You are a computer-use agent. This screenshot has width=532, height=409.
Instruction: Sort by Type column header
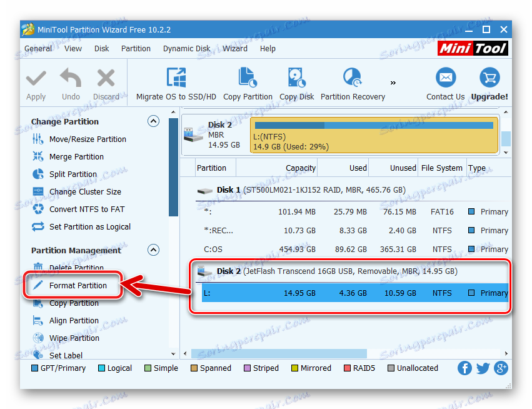[x=489, y=168]
